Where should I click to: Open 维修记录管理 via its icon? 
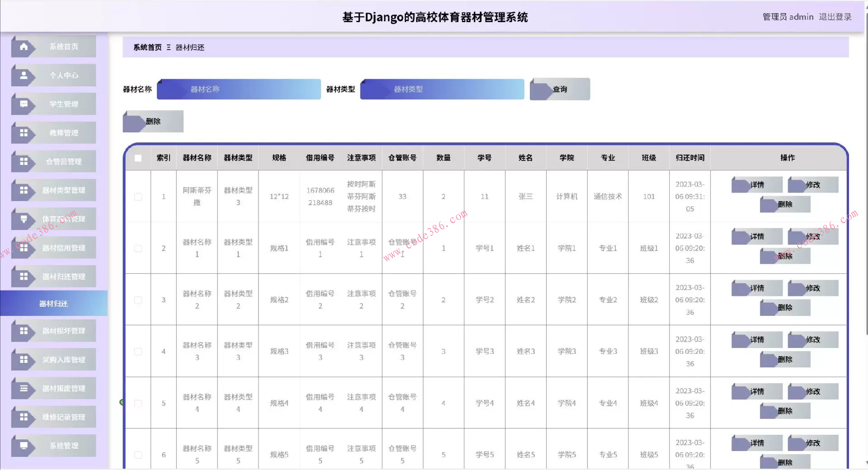point(24,417)
